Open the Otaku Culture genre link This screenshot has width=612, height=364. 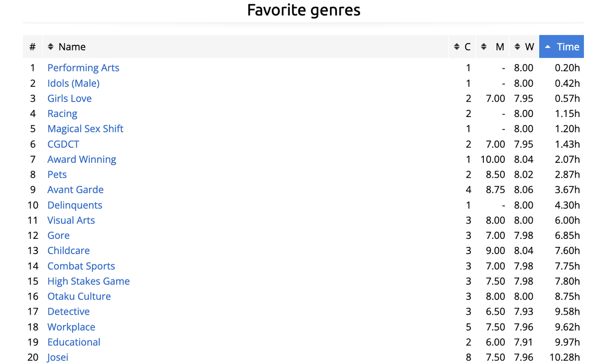(79, 296)
